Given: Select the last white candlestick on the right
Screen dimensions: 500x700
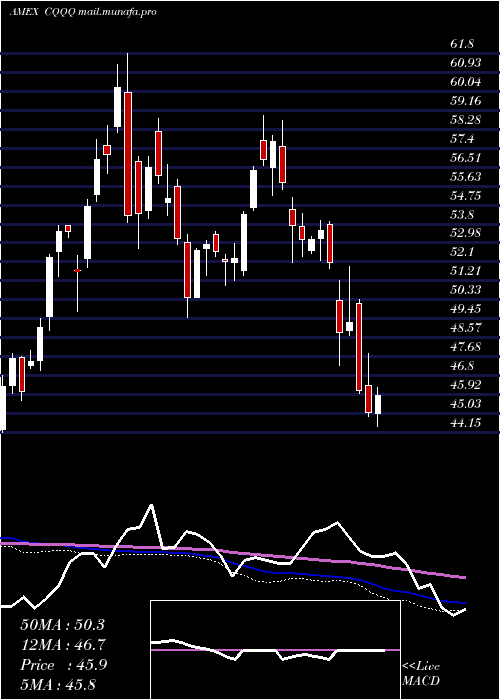Looking at the screenshot, I should [378, 405].
